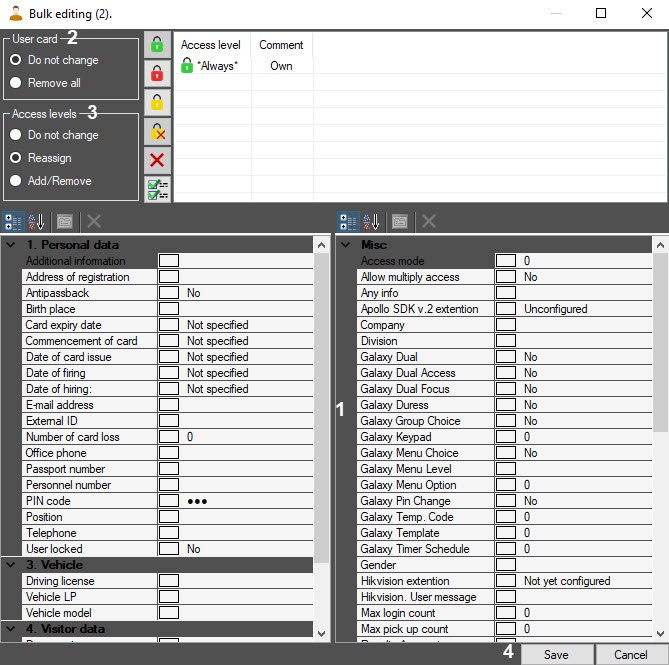Click Categorized view icon above Misc list

pyautogui.click(x=349, y=222)
